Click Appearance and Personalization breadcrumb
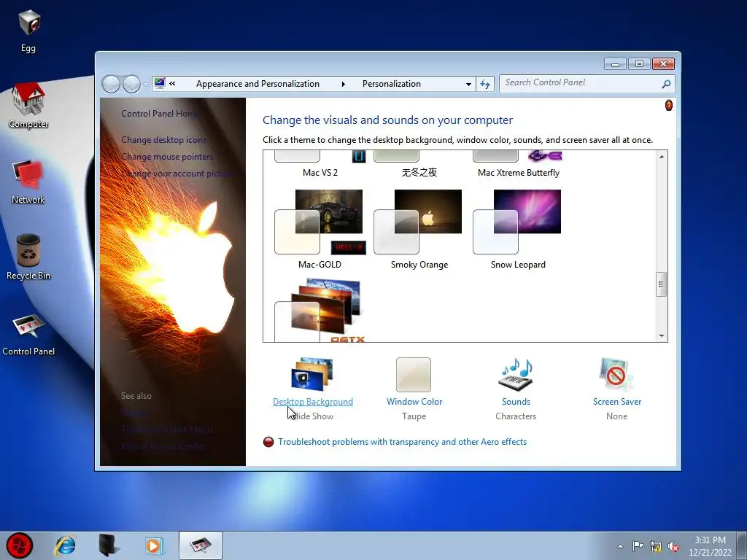 tap(258, 84)
